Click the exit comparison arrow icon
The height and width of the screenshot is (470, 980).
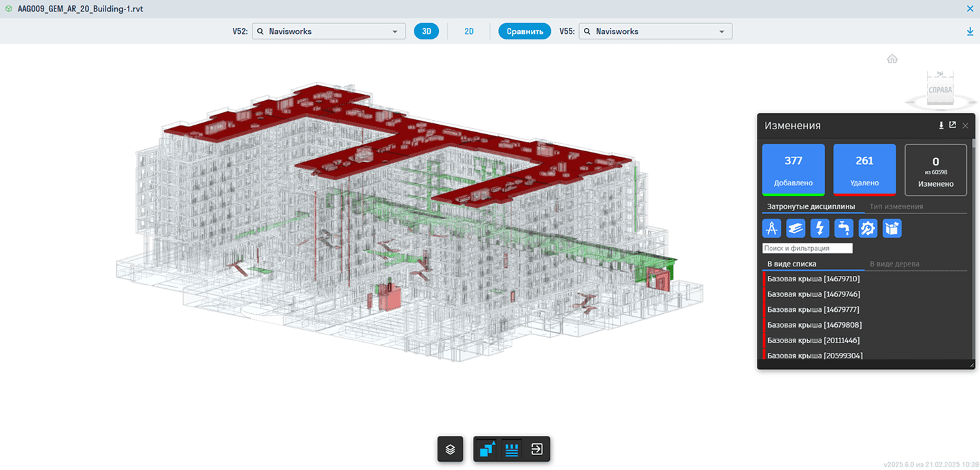[536, 450]
